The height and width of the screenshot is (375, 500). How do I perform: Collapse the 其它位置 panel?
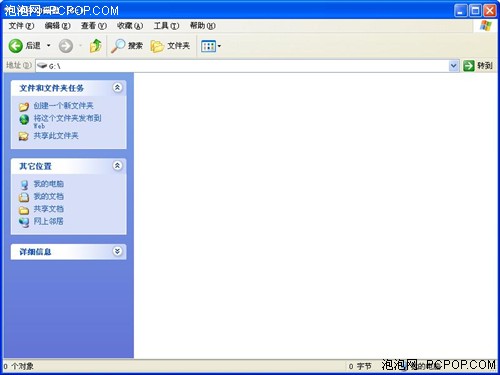click(117, 166)
